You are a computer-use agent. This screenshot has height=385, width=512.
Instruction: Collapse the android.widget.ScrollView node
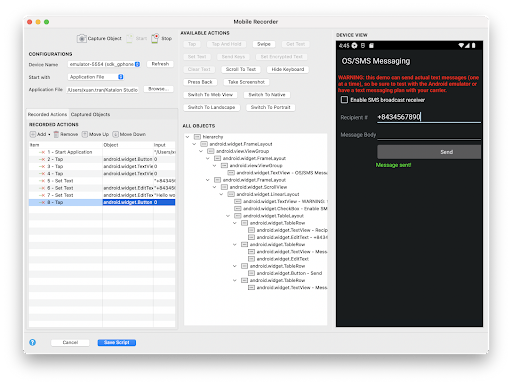coord(215,187)
